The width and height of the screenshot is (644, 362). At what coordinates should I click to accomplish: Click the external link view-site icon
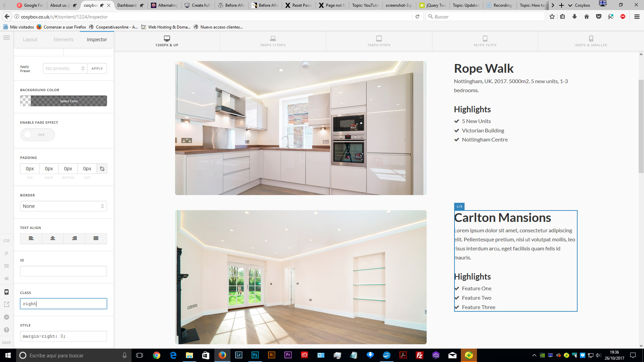point(6,304)
